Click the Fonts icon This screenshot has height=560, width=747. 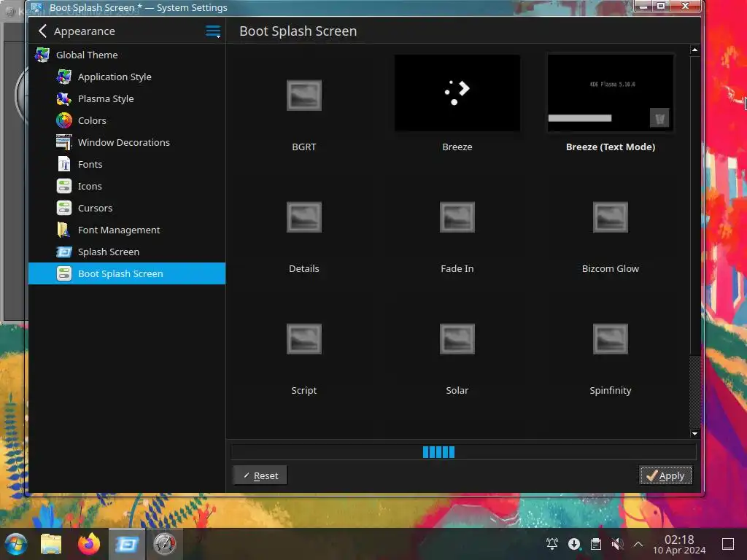click(64, 164)
